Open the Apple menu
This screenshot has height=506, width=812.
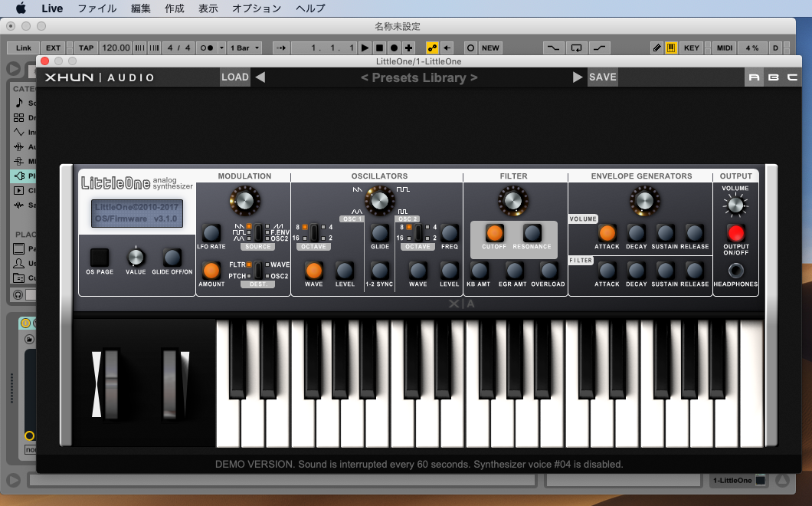(21, 8)
